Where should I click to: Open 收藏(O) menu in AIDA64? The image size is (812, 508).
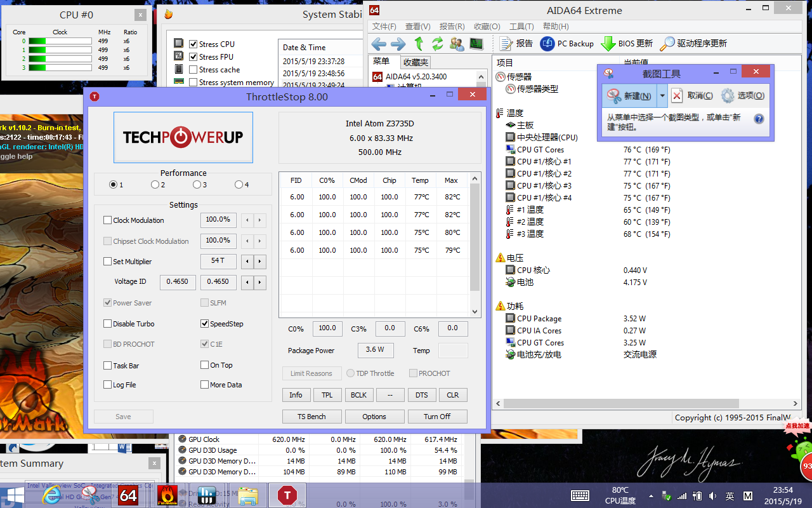pos(487,27)
